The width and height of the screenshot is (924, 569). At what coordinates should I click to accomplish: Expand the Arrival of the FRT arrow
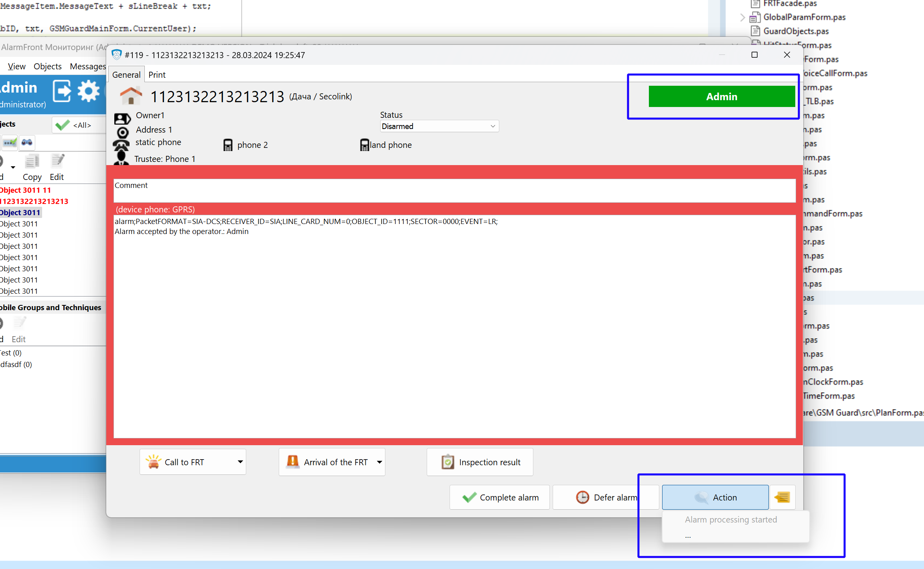tap(379, 462)
